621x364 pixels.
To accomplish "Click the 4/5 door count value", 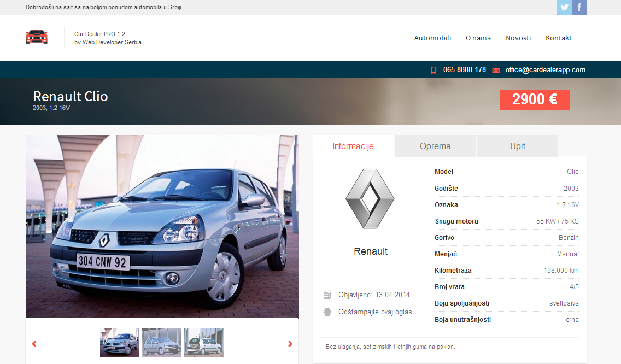I will tap(575, 287).
